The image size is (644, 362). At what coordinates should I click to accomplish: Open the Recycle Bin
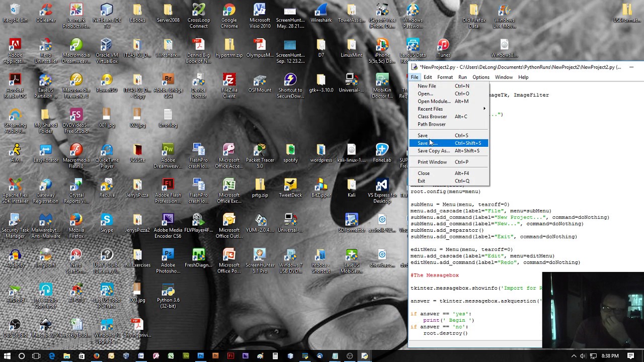coord(15,12)
